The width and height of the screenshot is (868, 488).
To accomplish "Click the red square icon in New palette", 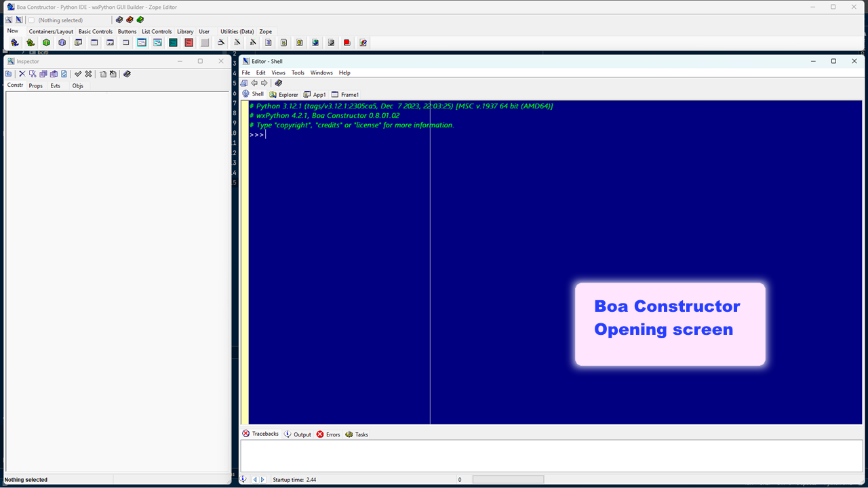I will click(x=347, y=43).
